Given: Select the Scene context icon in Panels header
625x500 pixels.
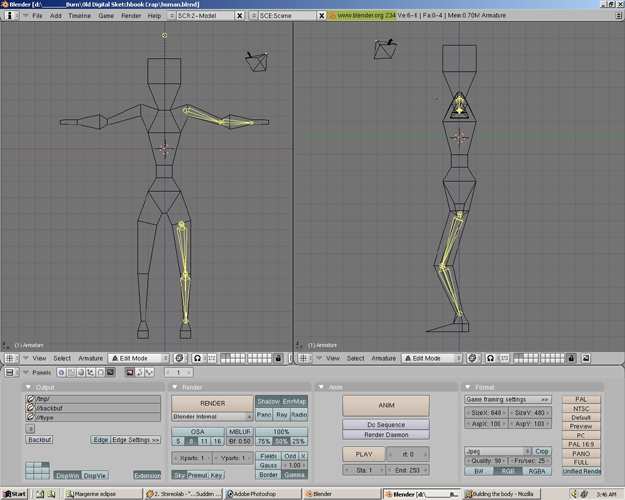Looking at the screenshot, I should (x=110, y=372).
